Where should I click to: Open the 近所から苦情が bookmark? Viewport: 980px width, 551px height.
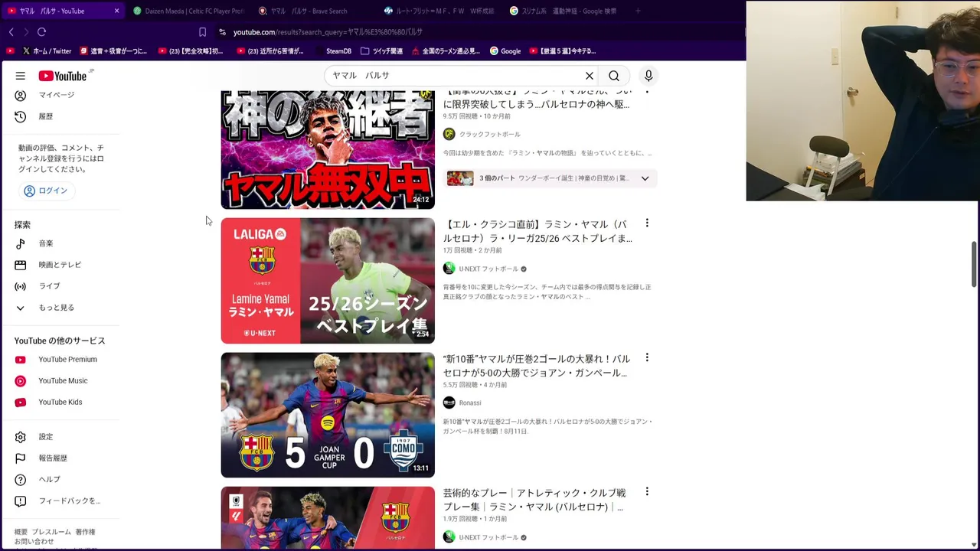270,51
